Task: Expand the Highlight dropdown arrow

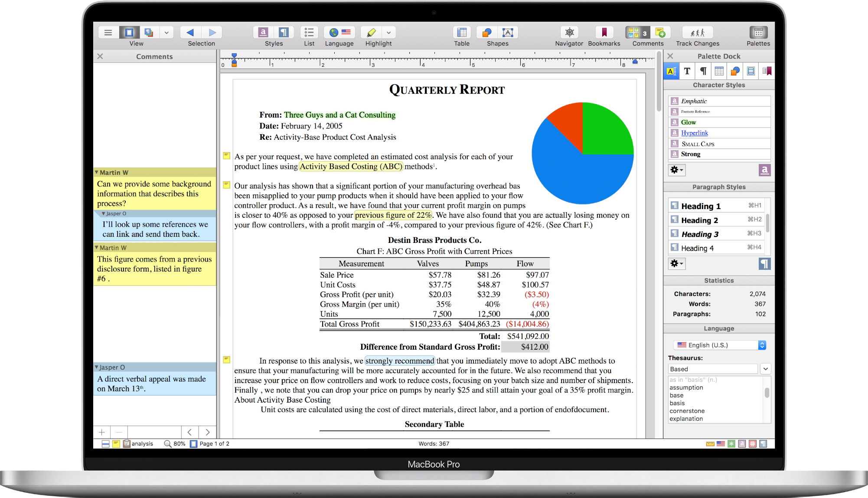Action: click(x=388, y=32)
